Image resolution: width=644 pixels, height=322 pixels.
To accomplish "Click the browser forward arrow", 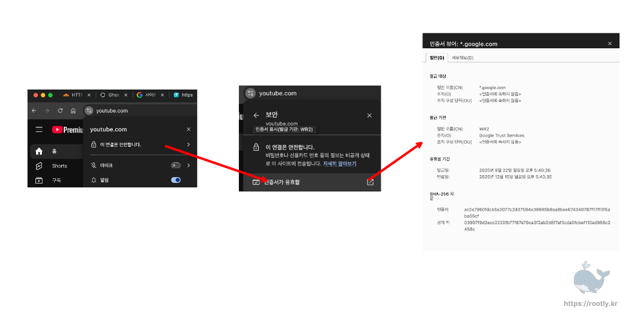I will pos(47,111).
